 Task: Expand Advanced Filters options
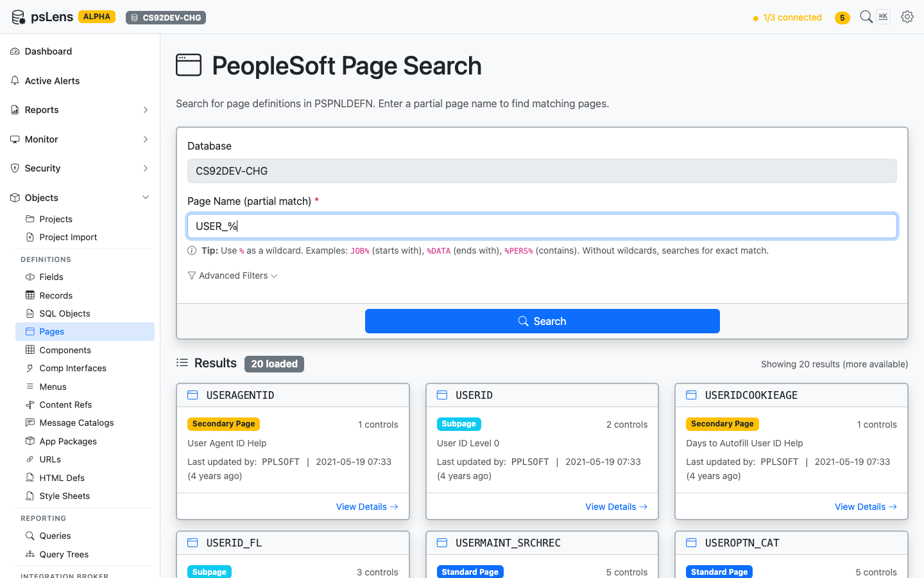click(232, 276)
